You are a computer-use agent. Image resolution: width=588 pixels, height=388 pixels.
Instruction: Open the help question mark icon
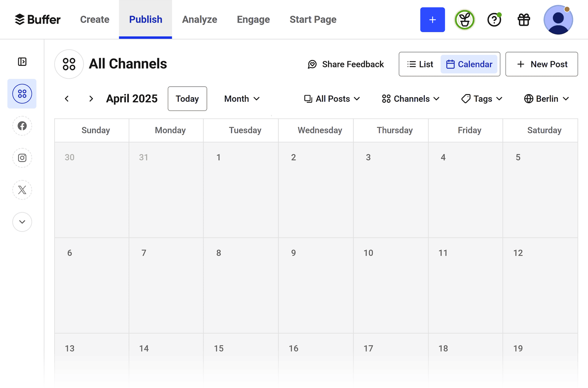pos(494,19)
